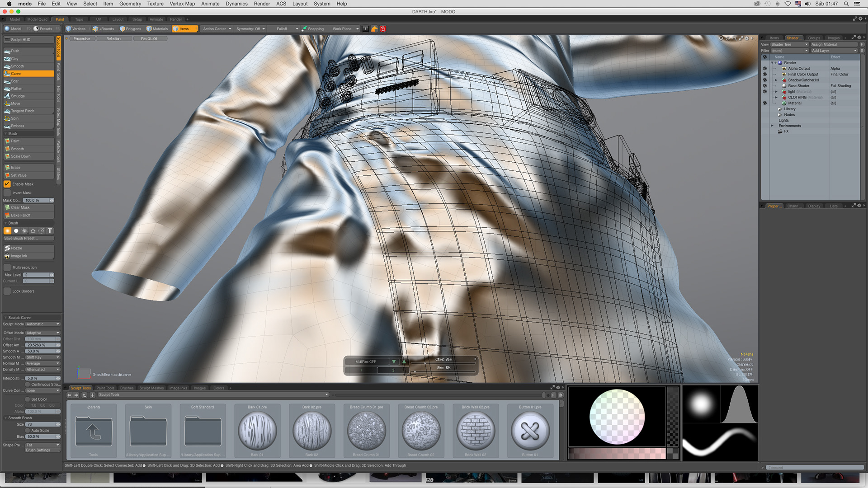Adjust the Smooth Brush Size slider

tap(43, 425)
